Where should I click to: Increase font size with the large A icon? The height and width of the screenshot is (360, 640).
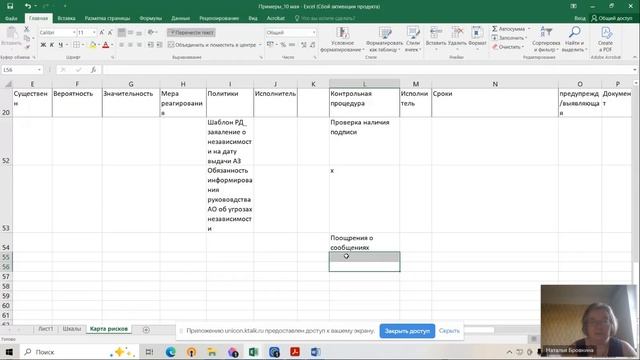click(102, 32)
